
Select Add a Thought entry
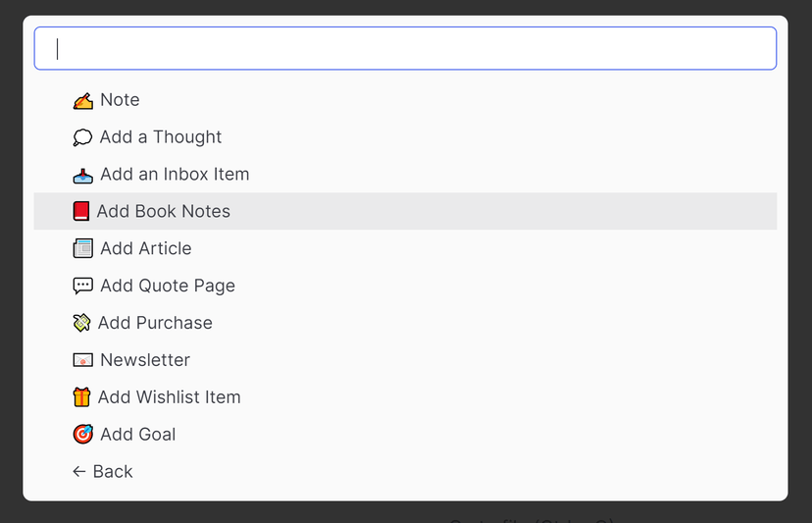tap(405, 137)
